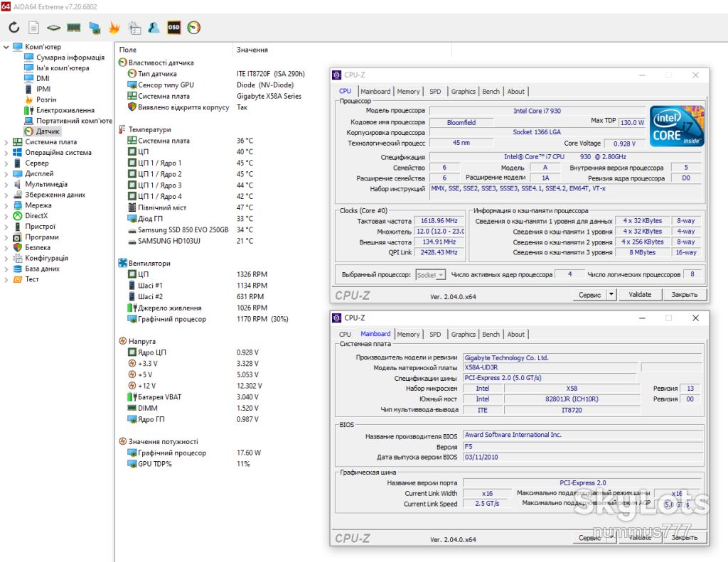Screen dimensions: 728x562
Task: Open the Сервис dropdown arrow in top CPU-Z
Action: click(x=611, y=294)
